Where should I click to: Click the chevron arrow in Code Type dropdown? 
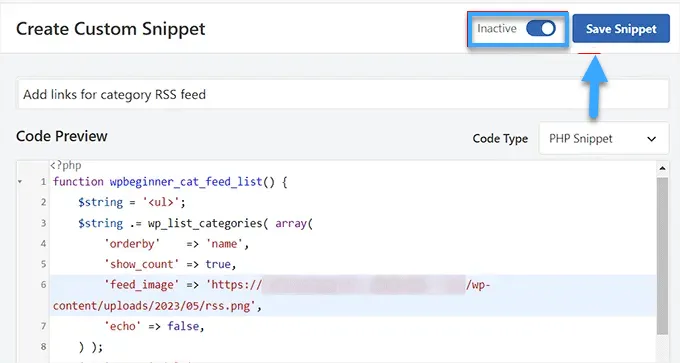651,139
